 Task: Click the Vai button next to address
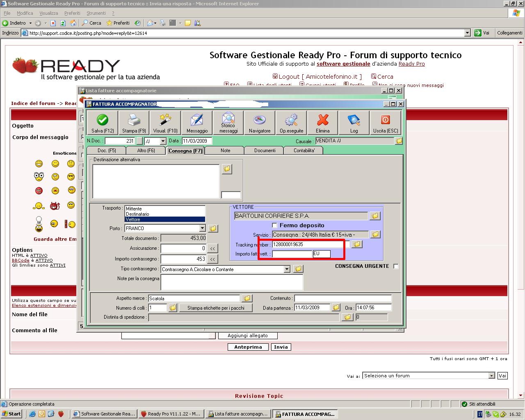(482, 33)
